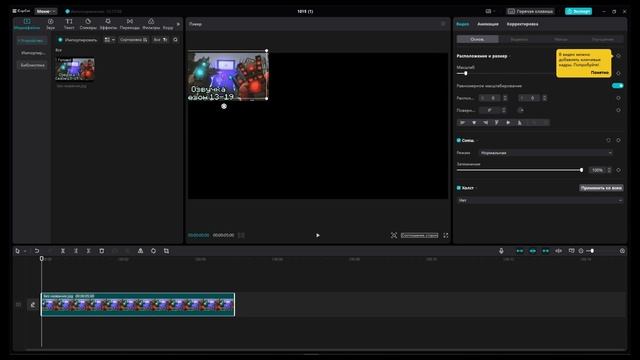640x360 pixels.
Task: Open the media view mode dropdown
Action: 109,40
